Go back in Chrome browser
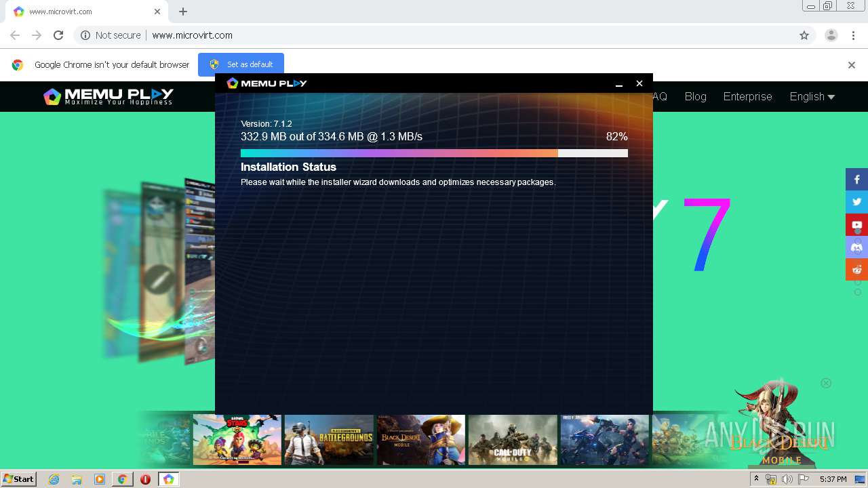 pos(15,35)
